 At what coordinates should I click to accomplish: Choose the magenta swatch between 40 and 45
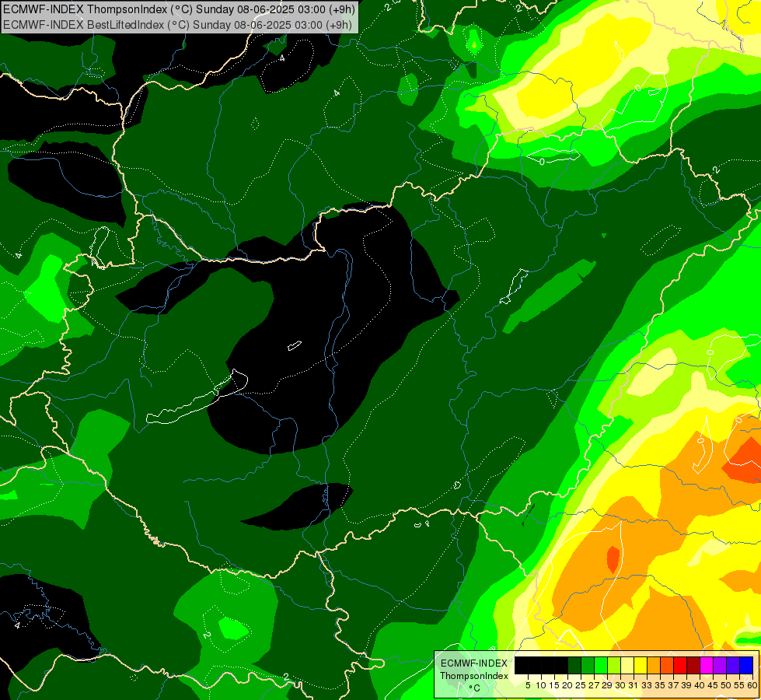pos(707,665)
